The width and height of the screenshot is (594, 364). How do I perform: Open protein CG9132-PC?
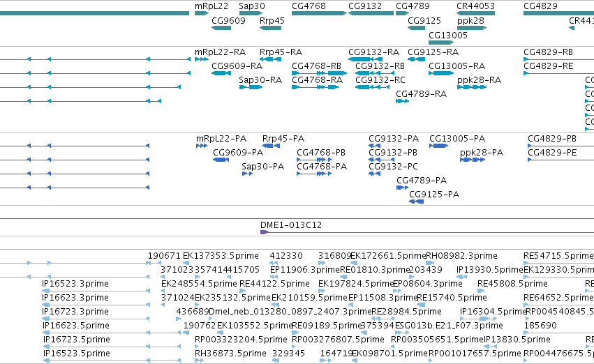(x=393, y=167)
